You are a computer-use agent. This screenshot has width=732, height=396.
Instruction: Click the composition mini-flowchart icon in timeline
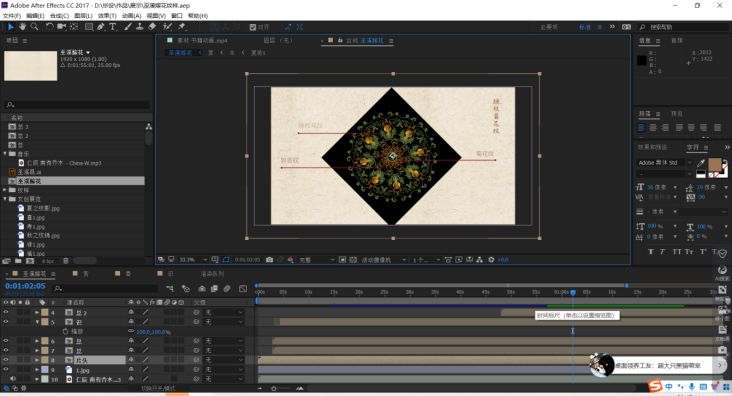(x=170, y=289)
